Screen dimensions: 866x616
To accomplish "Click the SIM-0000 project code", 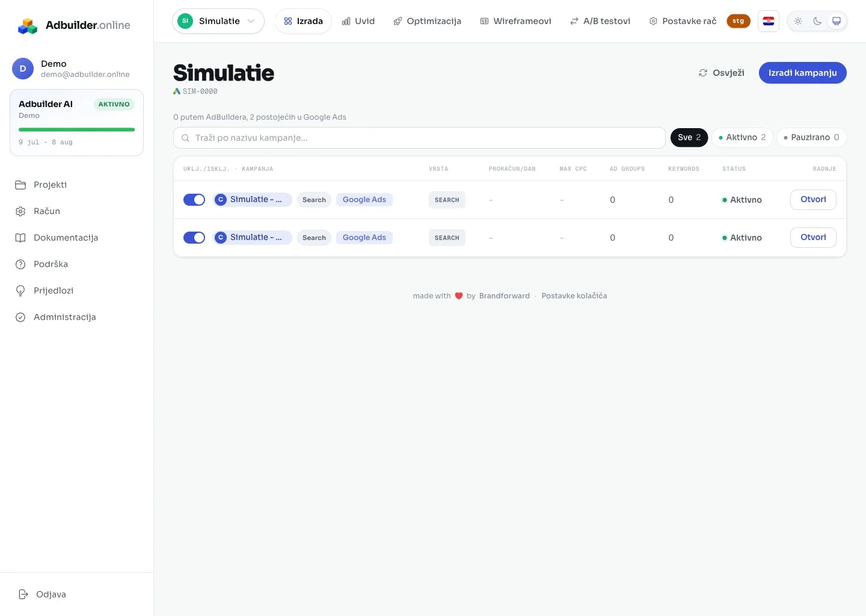I will [x=200, y=91].
